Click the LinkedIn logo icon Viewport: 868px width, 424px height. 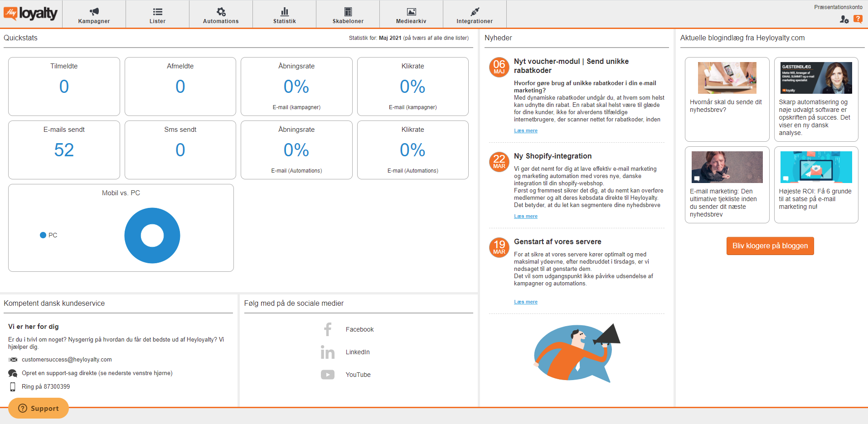click(328, 352)
